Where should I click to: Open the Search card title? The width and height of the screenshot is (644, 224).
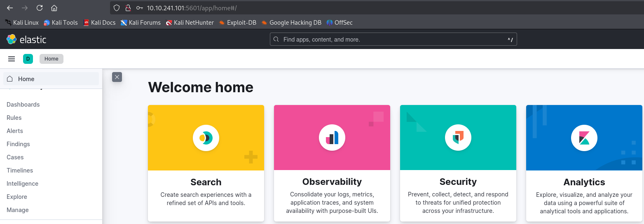point(206,182)
